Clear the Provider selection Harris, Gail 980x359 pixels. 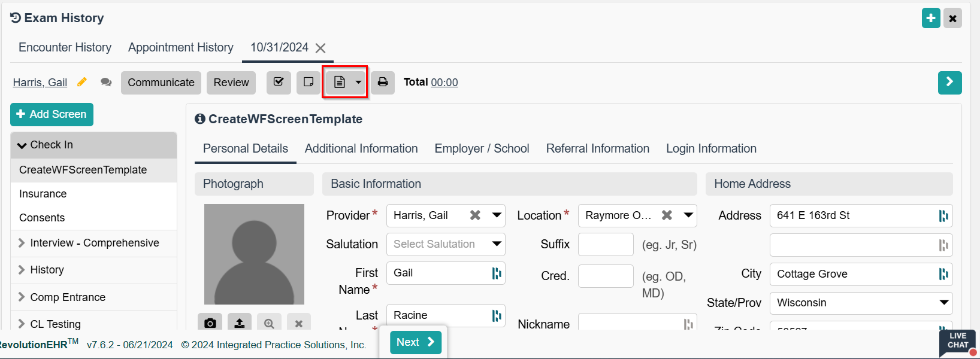tap(475, 215)
